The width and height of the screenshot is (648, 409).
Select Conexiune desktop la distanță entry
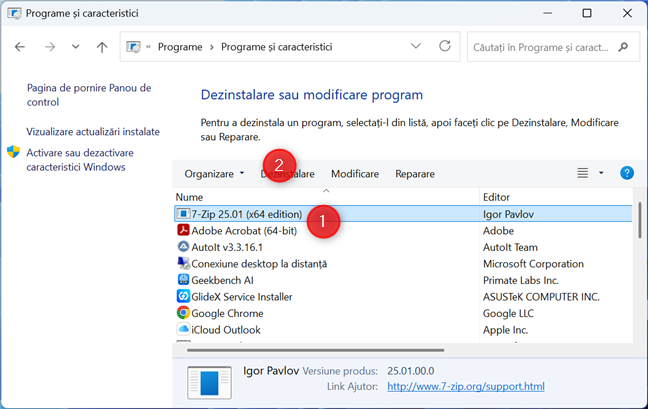(x=259, y=264)
